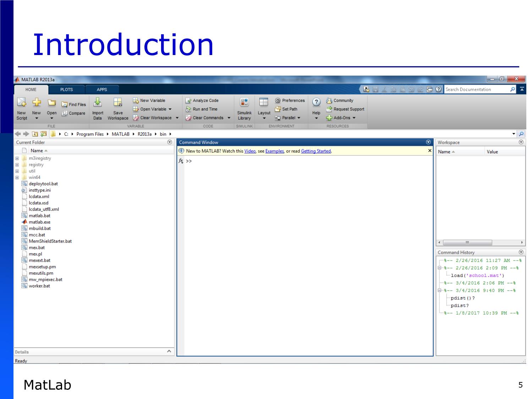Switch to the HOME tab
Image resolution: width=532 pixels, height=399 pixels.
pos(31,89)
